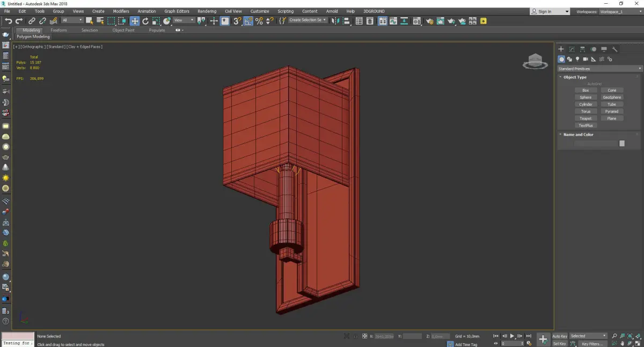Open the Material Editor icon
The height and width of the screenshot is (347, 644).
click(x=416, y=21)
